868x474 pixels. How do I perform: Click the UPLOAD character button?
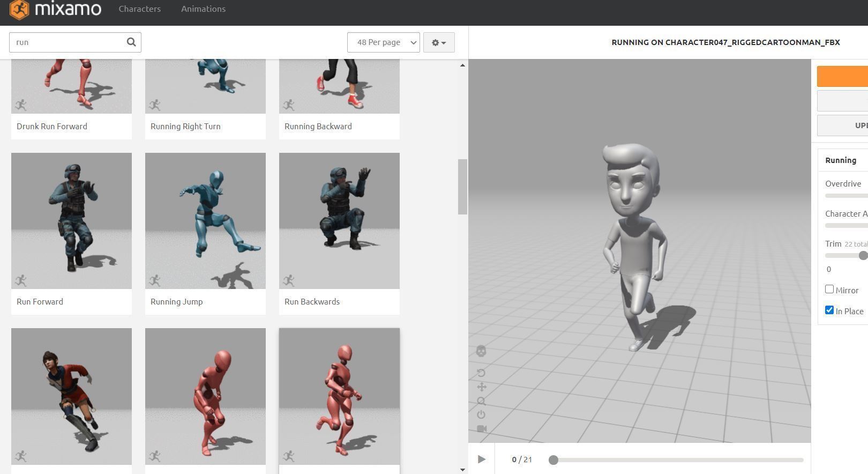842,125
